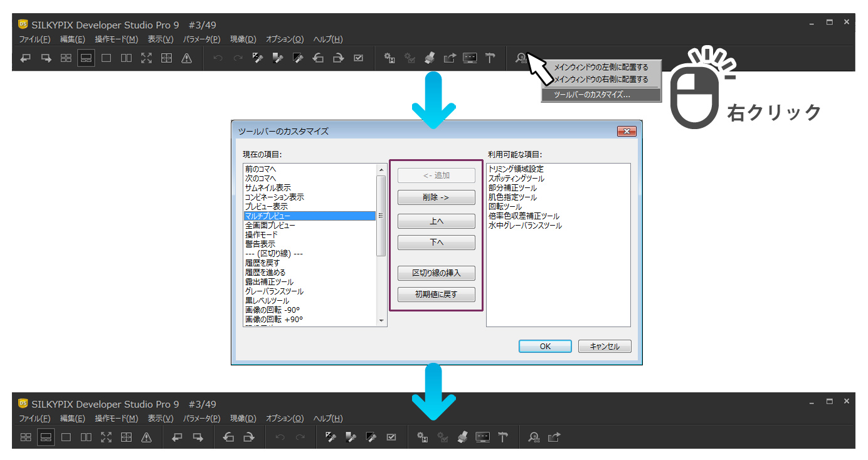Select --- (区切り線) --- list entry

pos(310,253)
